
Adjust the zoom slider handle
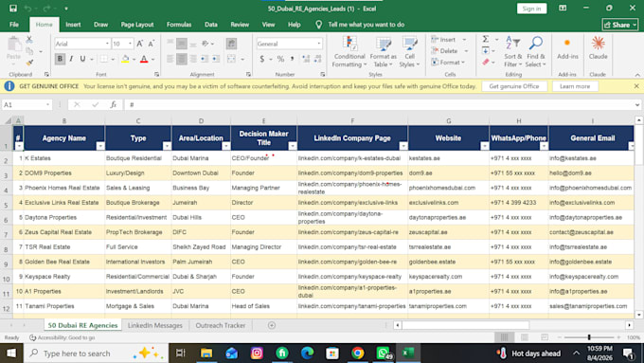coord(589,337)
